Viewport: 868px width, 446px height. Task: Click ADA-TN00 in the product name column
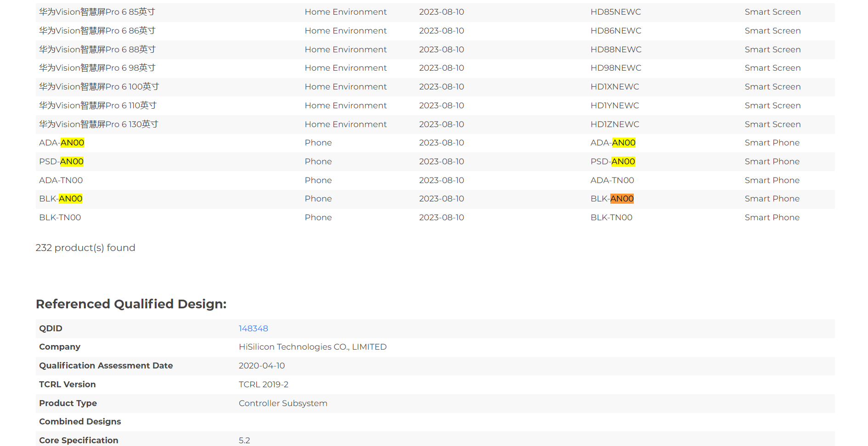61,180
